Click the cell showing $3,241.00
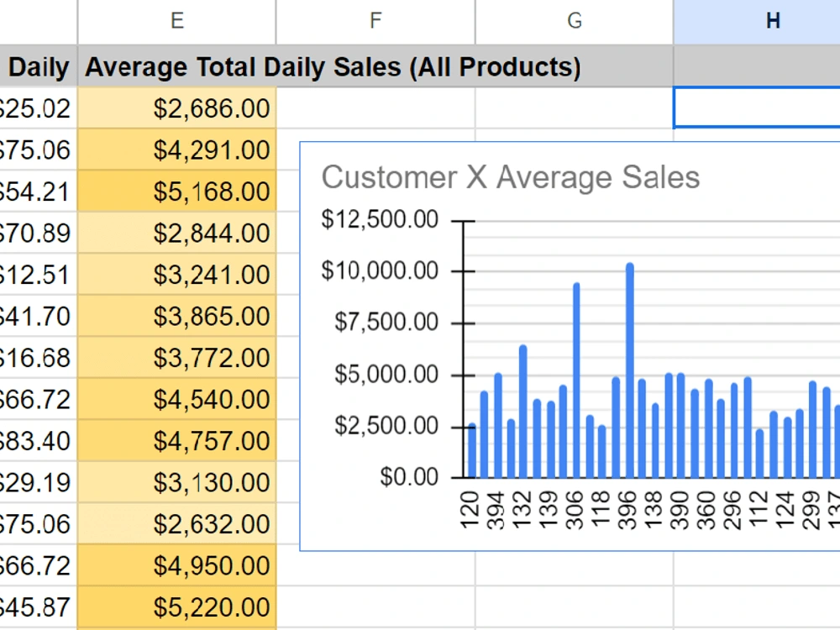840x630 pixels. [176, 275]
